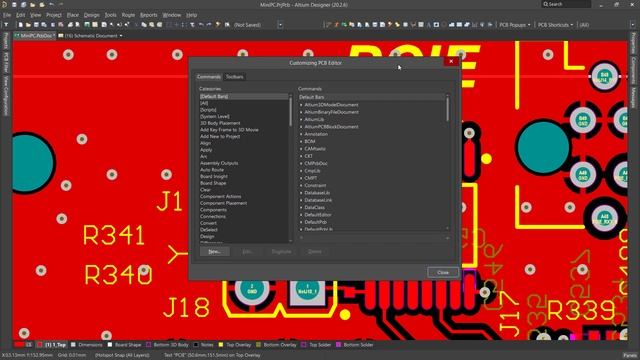Screen dimensions: 640x360
Task: Open the Projects panel on the left edge
Action: coord(6,41)
